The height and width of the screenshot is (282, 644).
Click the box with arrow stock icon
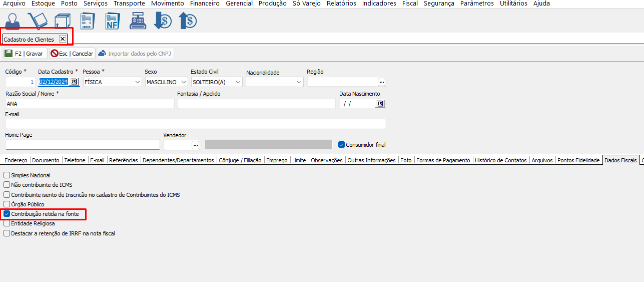point(62,21)
